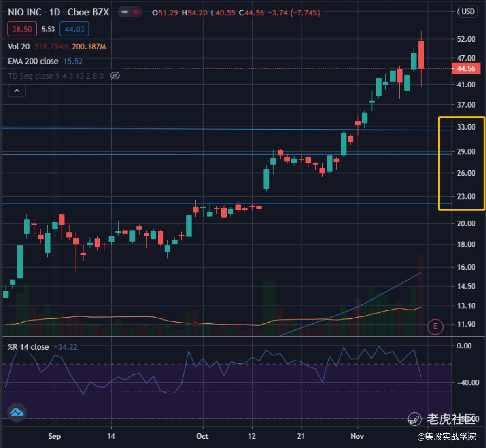Select the blue horizontal line below 23.00
Viewport: 486px width, 448px height.
click(227, 204)
